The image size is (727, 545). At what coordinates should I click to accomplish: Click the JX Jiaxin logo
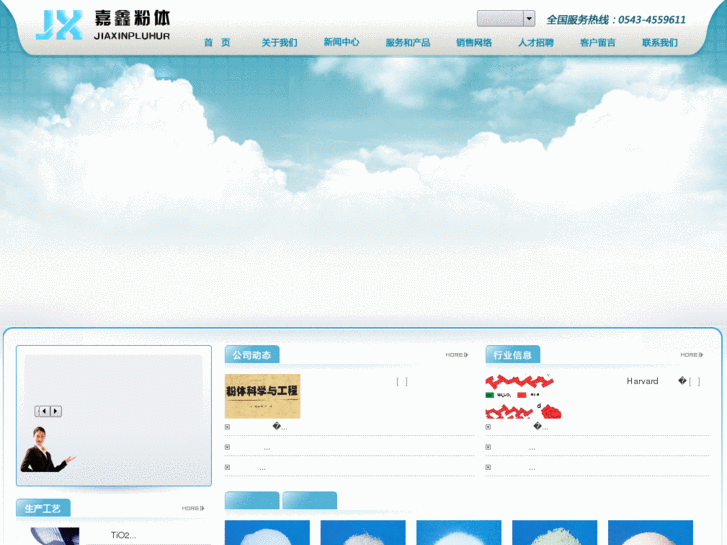click(103, 25)
